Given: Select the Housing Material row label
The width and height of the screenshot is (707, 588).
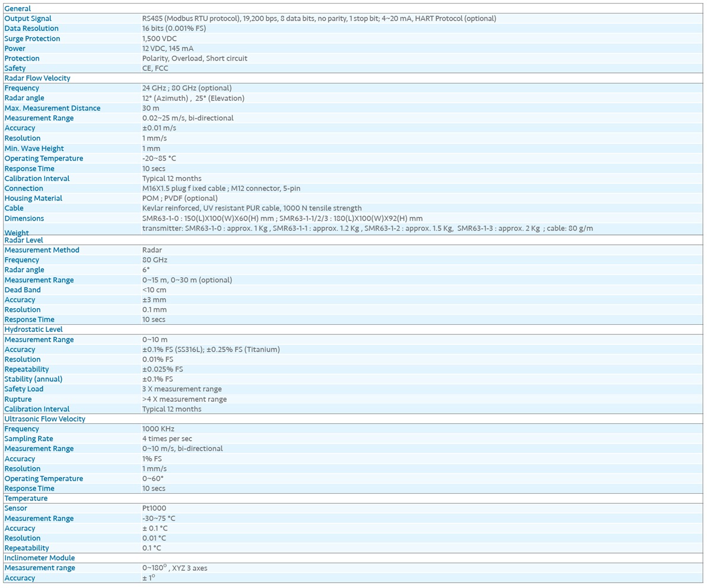Looking at the screenshot, I should (33, 198).
